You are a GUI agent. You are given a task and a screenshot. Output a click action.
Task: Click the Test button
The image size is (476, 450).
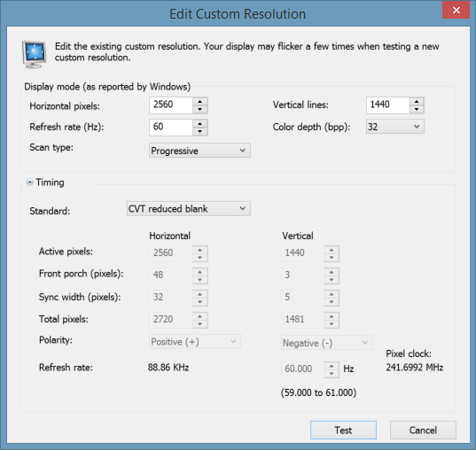pyautogui.click(x=343, y=430)
